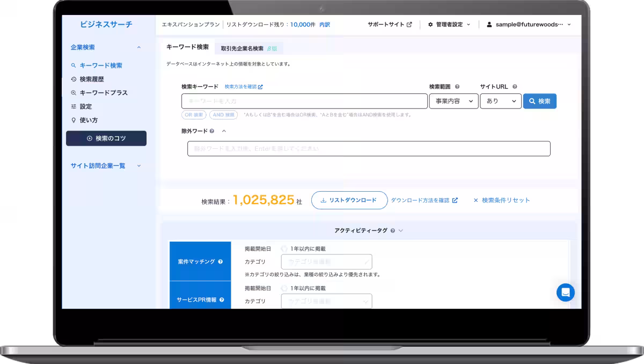Click the help icon beside 除外ワード
Image resolution: width=644 pixels, height=364 pixels.
[x=212, y=131]
